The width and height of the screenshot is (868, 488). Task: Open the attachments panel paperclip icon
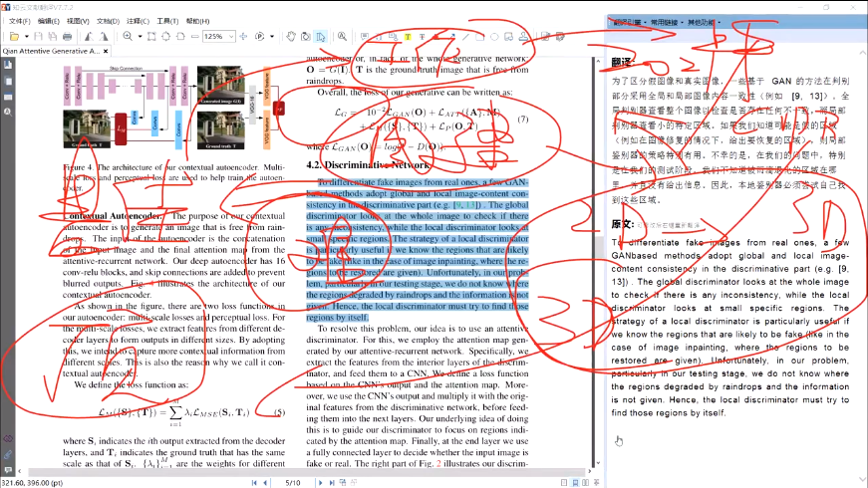pos(8,454)
